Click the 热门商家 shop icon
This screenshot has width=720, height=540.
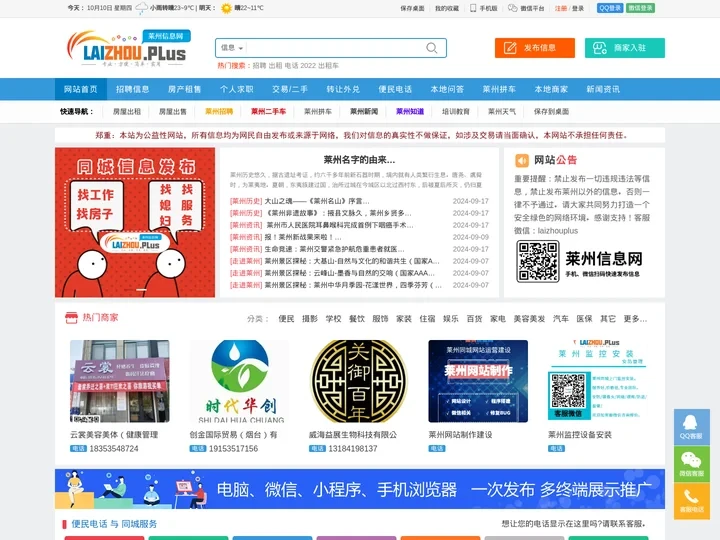pyautogui.click(x=71, y=318)
